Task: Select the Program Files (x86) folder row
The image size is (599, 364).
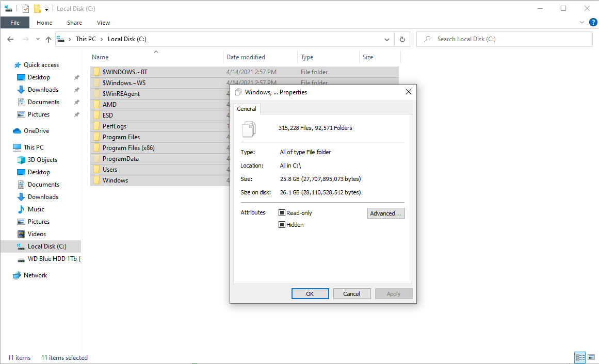Action: pos(160,148)
